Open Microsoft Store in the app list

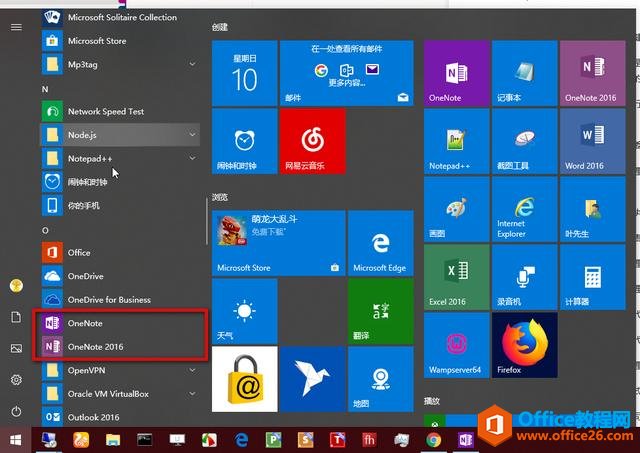click(x=121, y=41)
